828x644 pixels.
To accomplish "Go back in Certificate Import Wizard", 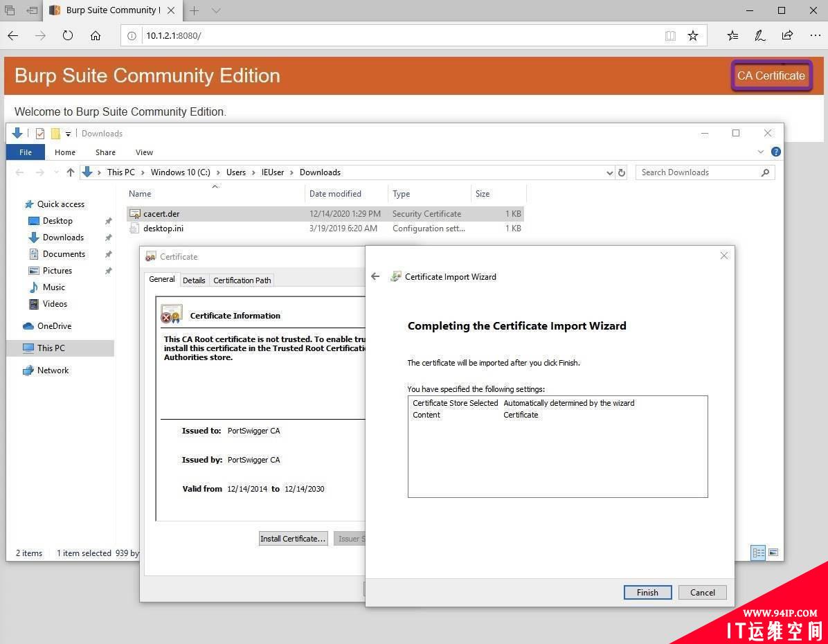I will pos(375,276).
